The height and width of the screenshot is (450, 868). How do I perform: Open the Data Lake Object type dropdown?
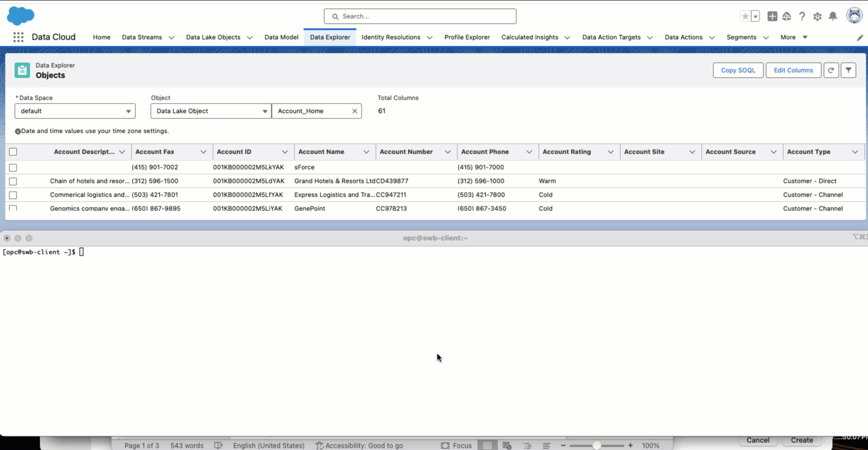[211, 111]
